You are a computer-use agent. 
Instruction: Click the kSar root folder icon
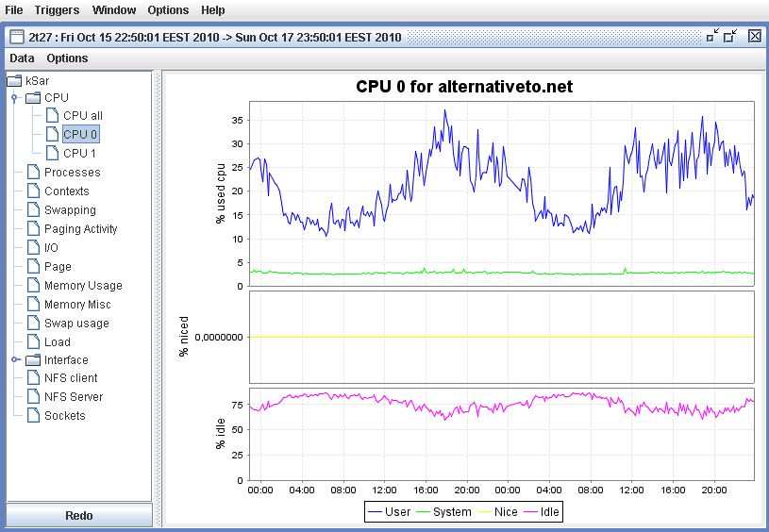(x=14, y=80)
